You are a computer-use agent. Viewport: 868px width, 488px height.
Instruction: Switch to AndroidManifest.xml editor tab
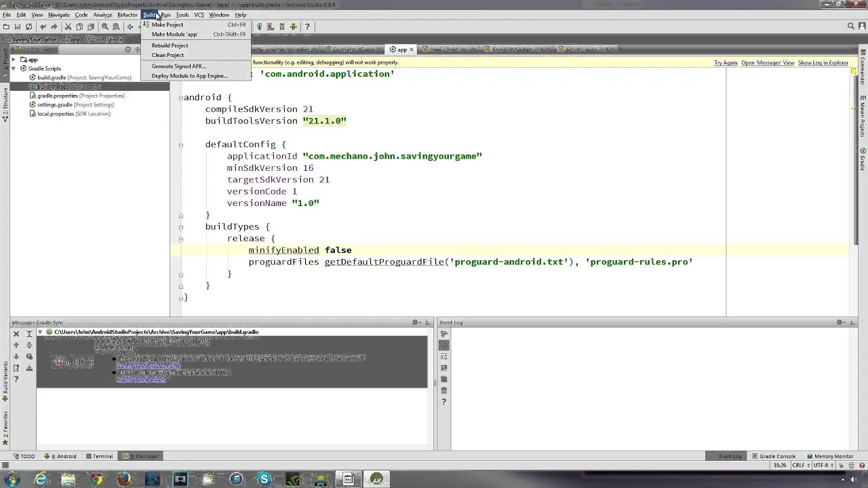pos(516,49)
